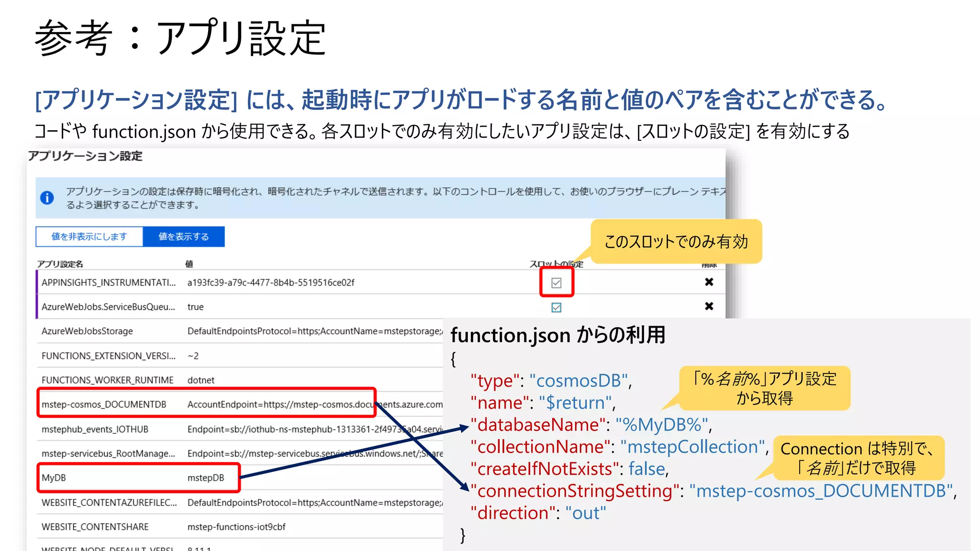The width and height of the screenshot is (980, 551).
Task: Click the Endpoint=sb://iothub-ns-mstephub value
Action: coord(315,429)
